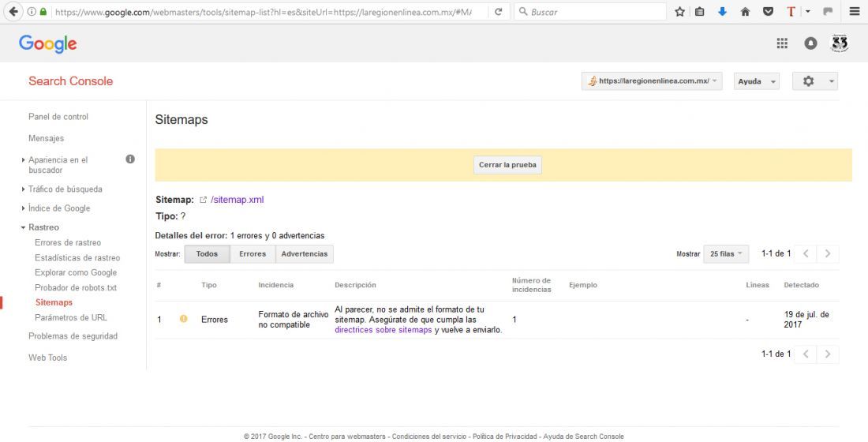Open Mensajes in sidebar
This screenshot has width=868, height=442.
(x=46, y=138)
